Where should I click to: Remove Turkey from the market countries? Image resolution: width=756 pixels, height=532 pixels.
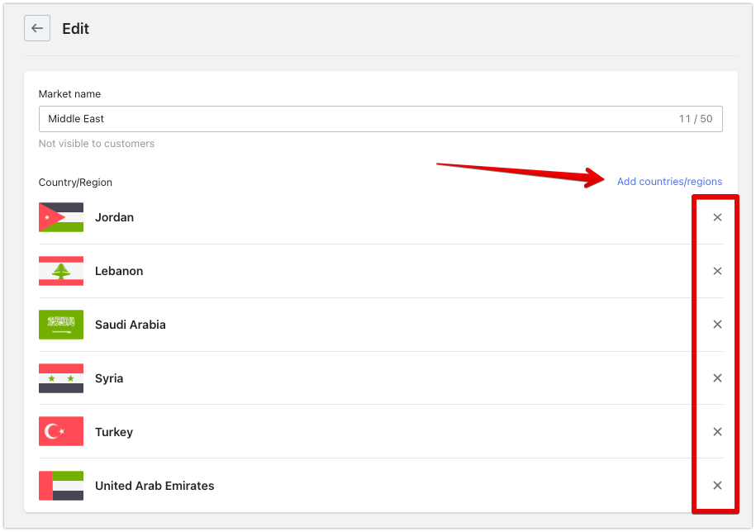click(717, 431)
